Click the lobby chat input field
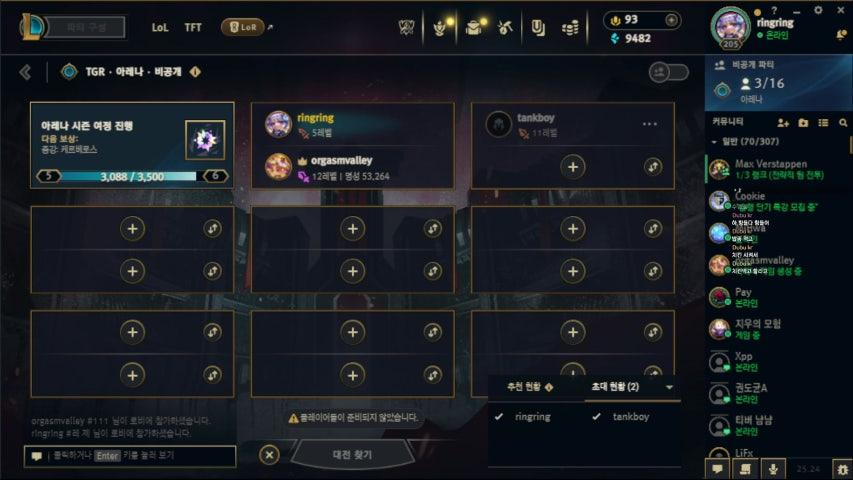The image size is (853, 480). coord(130,456)
